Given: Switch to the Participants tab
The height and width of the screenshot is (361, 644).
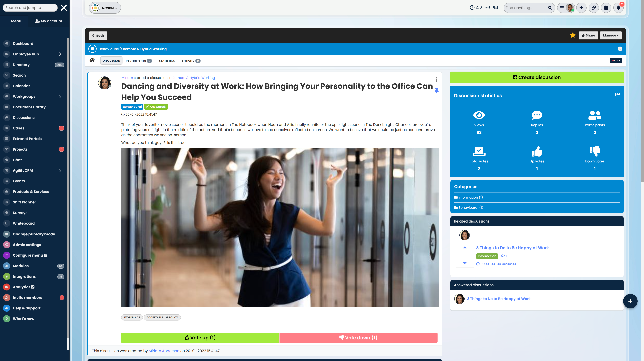Looking at the screenshot, I should tap(139, 61).
